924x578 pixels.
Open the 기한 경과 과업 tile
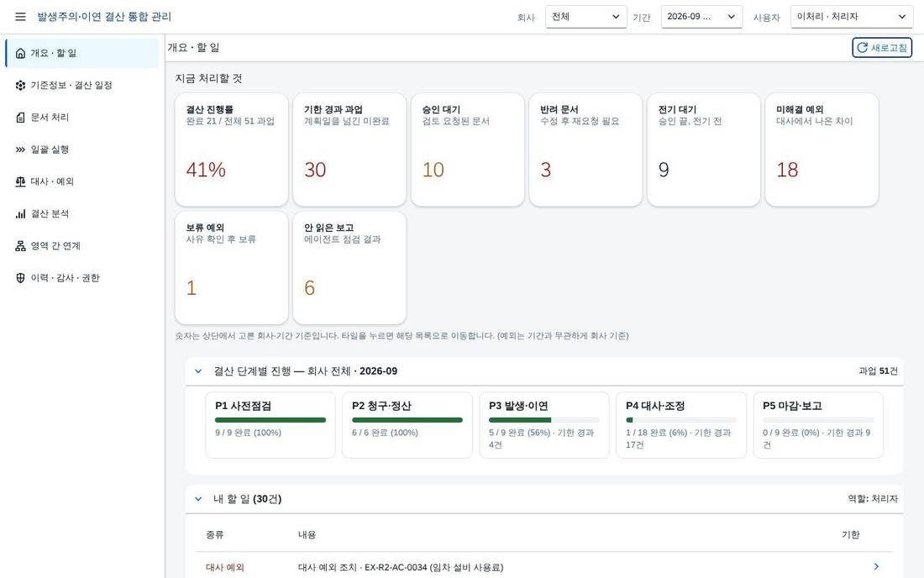pyautogui.click(x=349, y=150)
